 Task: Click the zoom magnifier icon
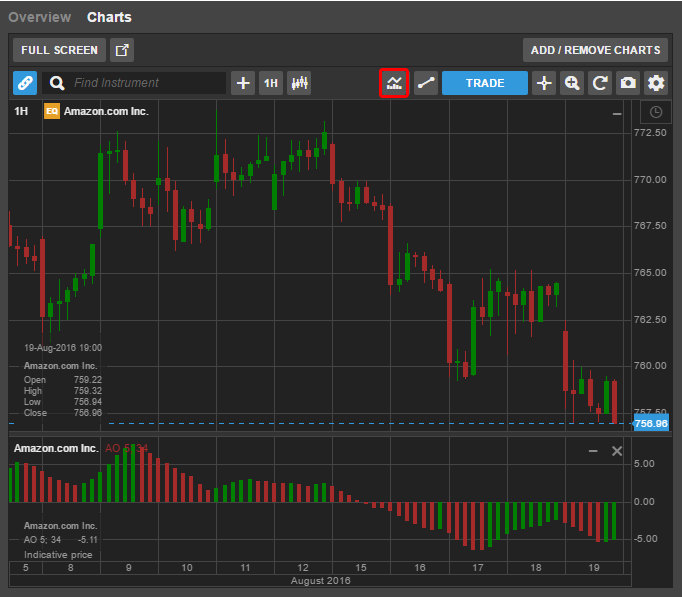(572, 83)
